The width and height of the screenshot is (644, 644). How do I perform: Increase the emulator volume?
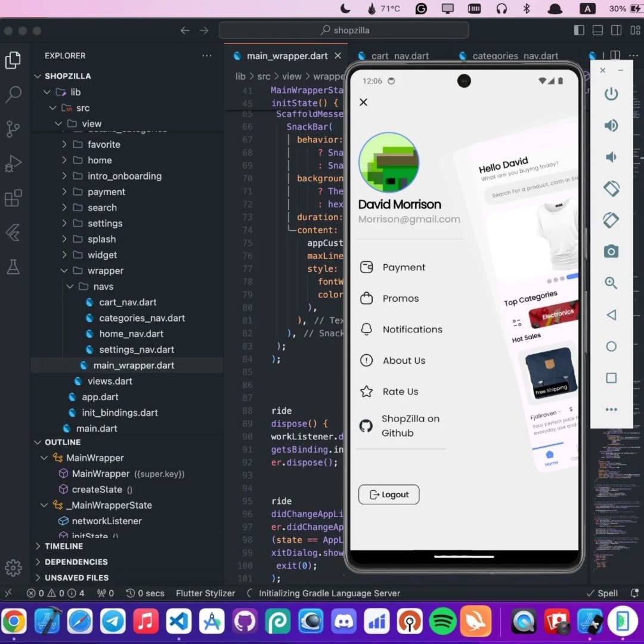point(610,125)
